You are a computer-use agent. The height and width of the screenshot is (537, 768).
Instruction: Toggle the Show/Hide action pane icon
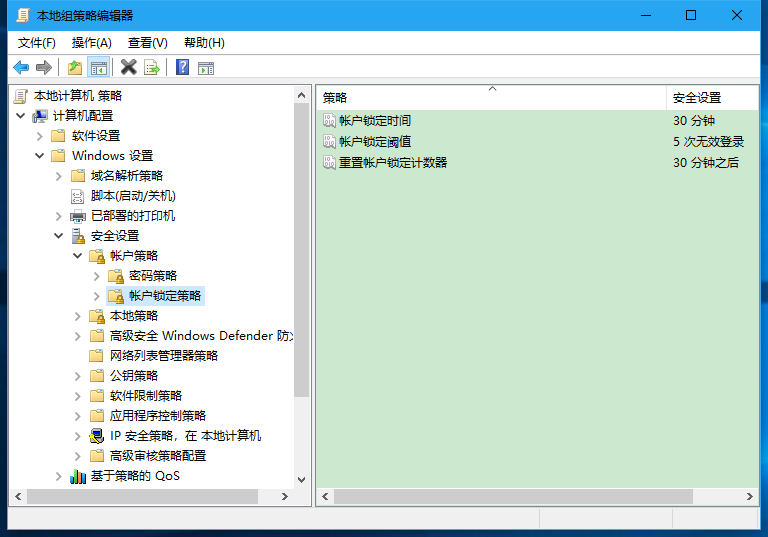pyautogui.click(x=206, y=68)
